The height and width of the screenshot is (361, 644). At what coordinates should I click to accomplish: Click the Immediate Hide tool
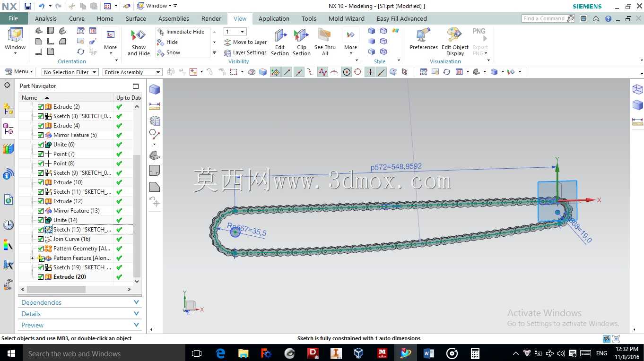[181, 32]
